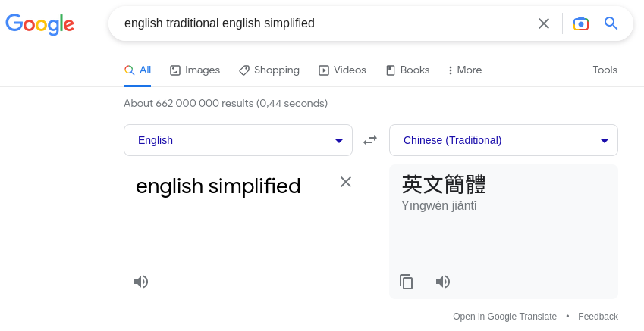This screenshot has height=331, width=644.
Task: Open search by image camera icon
Action: point(581,23)
